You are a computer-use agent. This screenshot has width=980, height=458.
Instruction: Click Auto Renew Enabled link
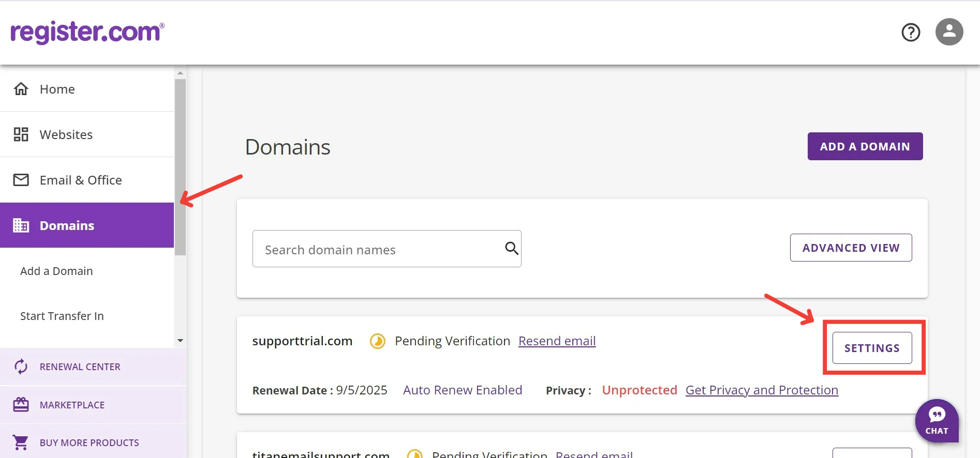pos(463,390)
